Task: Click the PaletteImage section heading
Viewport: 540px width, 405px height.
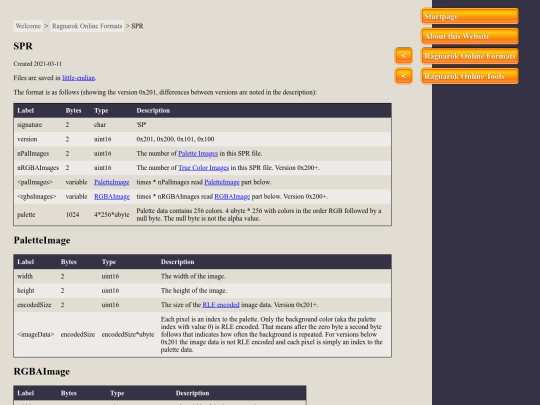Action: coord(42,240)
